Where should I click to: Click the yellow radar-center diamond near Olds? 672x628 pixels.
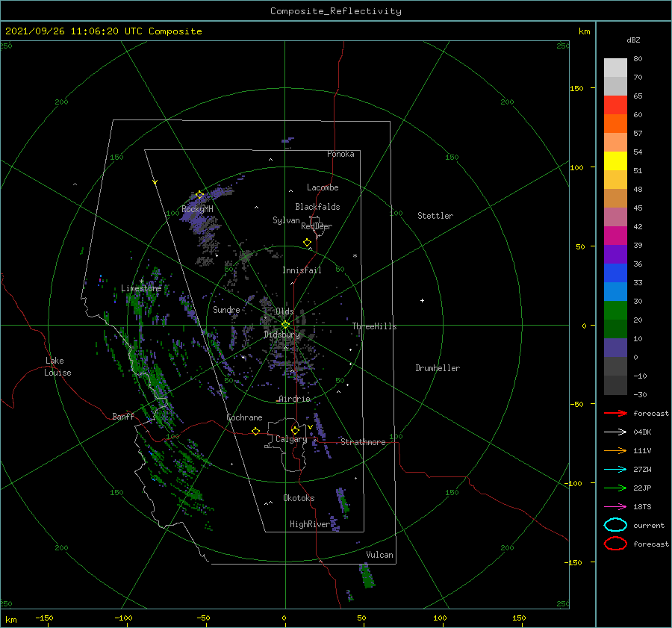pyautogui.click(x=285, y=325)
